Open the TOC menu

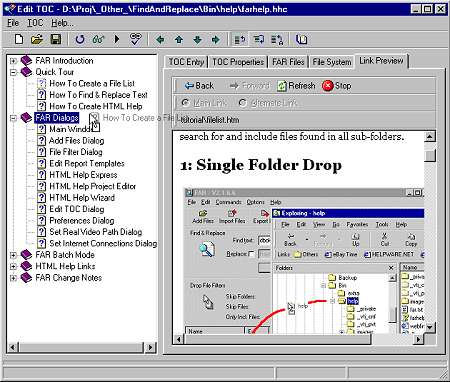pyautogui.click(x=35, y=23)
